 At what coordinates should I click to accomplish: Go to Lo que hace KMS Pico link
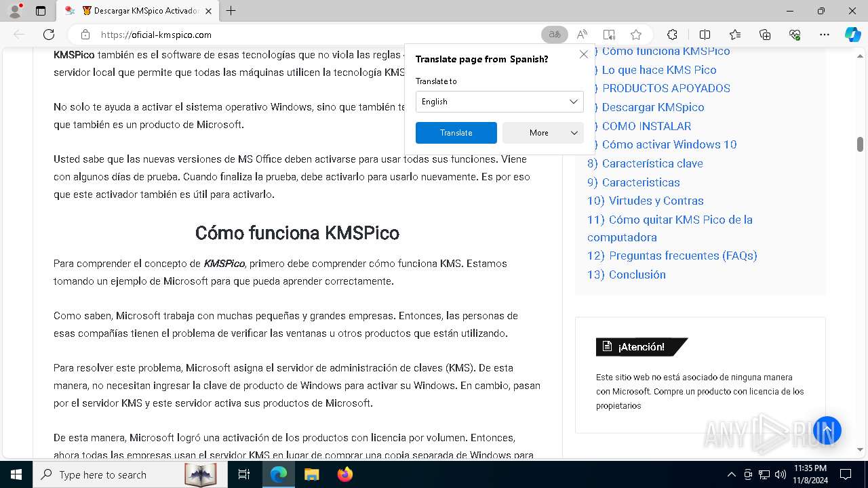(x=658, y=70)
